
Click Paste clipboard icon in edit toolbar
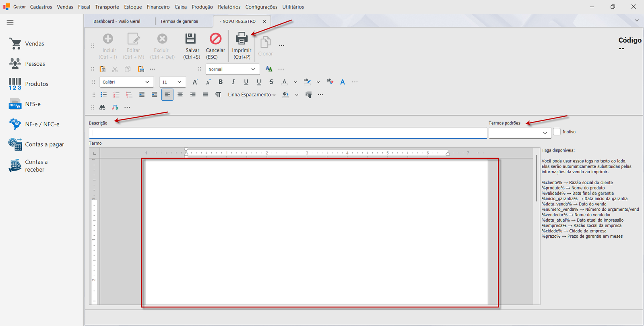click(102, 69)
